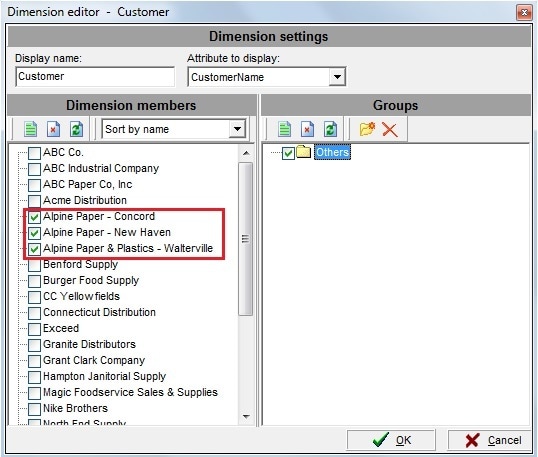
Task: Open the Attribute to display dropdown
Action: click(337, 77)
